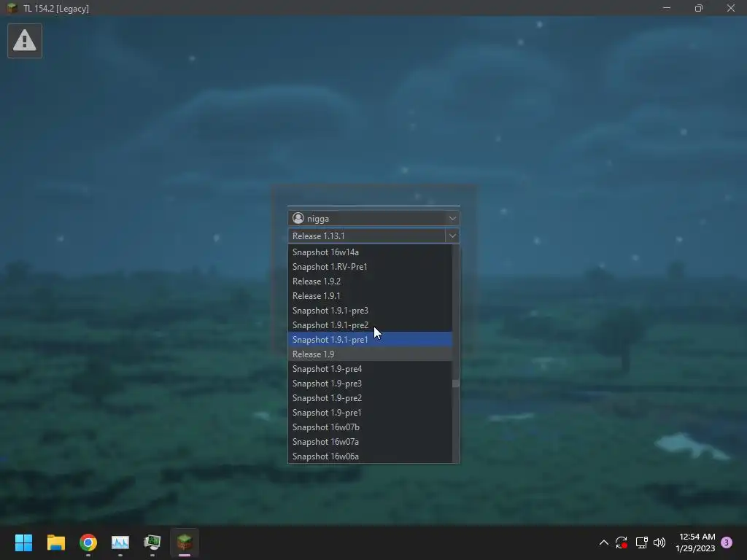Click the sync status tray icon

[x=622, y=542]
